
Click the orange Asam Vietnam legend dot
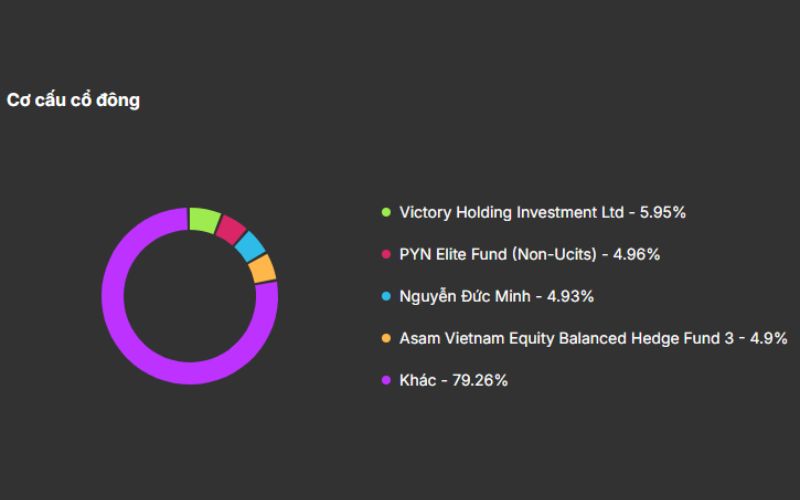[x=386, y=338]
